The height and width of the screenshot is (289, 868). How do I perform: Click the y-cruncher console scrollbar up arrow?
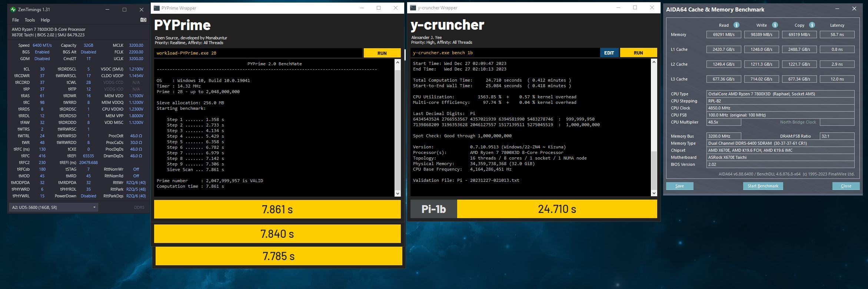(654, 62)
